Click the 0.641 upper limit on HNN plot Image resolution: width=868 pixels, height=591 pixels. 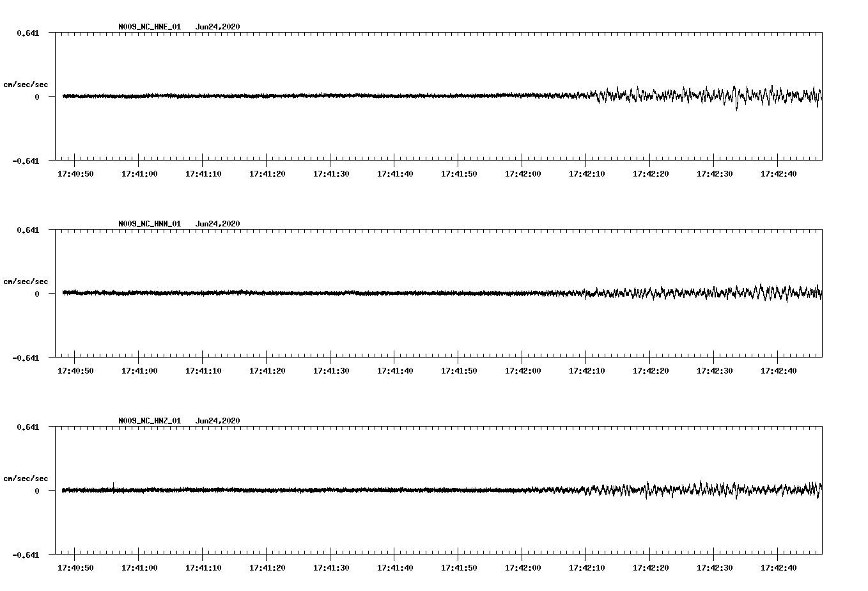28,230
